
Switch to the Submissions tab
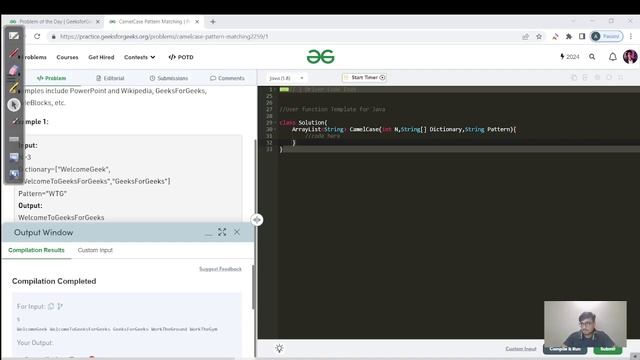169,78
